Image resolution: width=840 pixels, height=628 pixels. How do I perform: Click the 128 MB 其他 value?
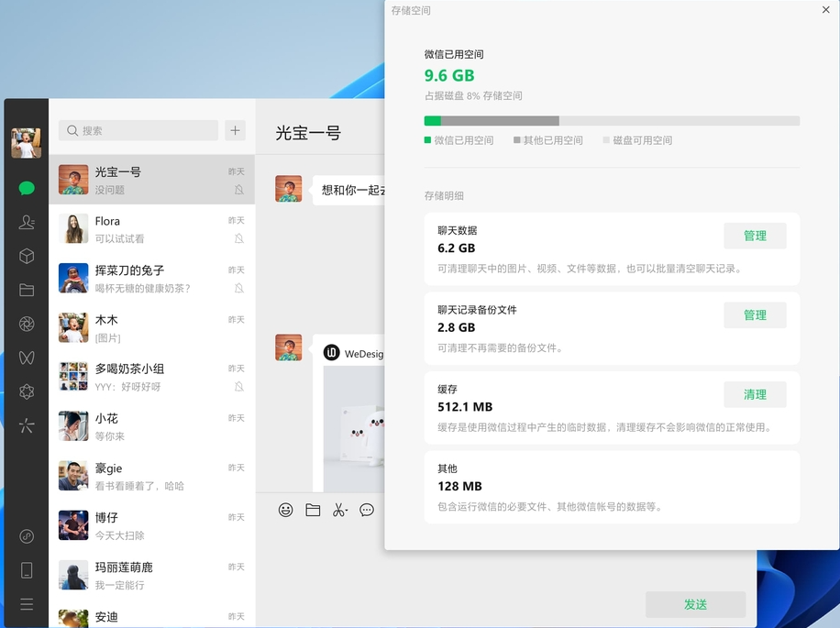point(459,486)
